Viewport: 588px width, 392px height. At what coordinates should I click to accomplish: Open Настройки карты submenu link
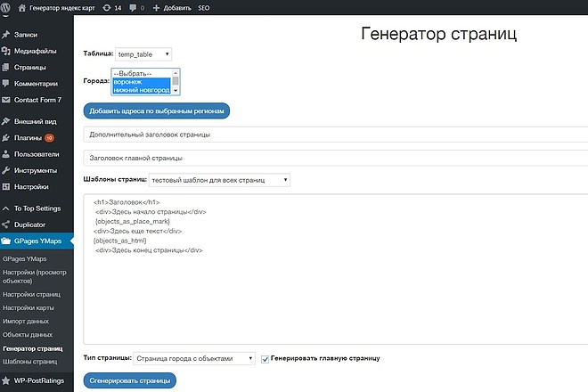[x=29, y=307]
